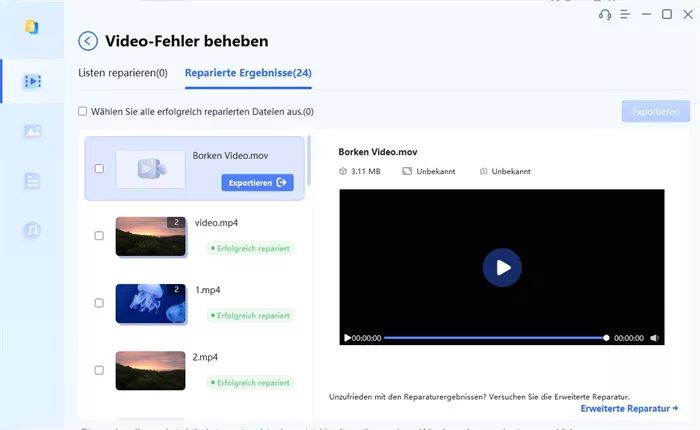
Task: Click the camera icon beside second Unbekannt
Action: pyautogui.click(x=483, y=171)
